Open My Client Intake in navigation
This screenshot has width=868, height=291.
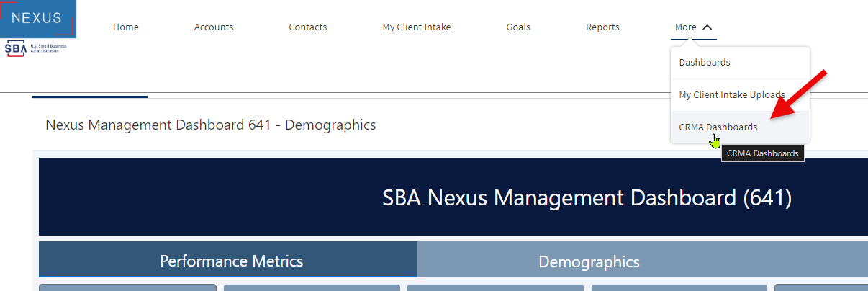(x=417, y=27)
